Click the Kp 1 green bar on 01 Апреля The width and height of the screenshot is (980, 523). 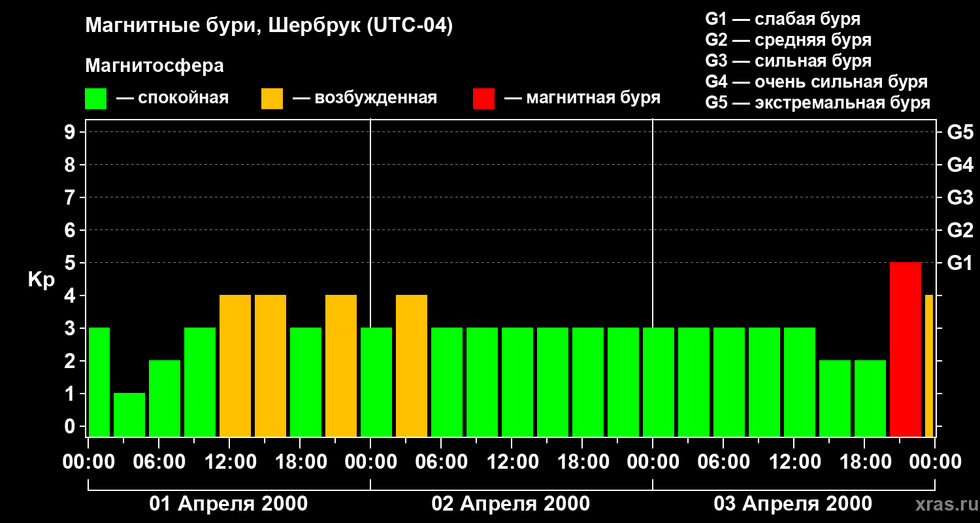click(129, 415)
